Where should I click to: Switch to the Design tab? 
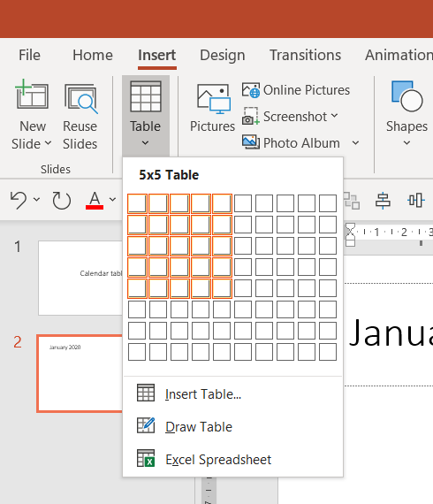[223, 55]
